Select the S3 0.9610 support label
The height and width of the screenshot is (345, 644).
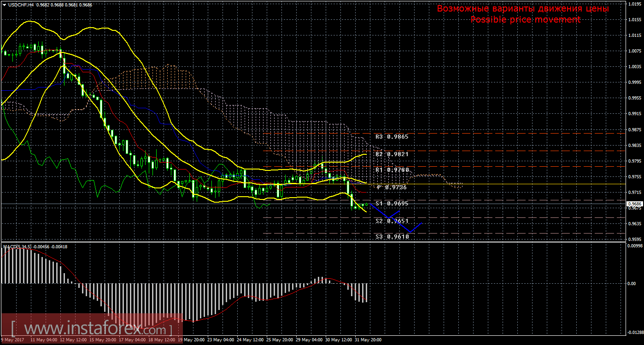coord(392,237)
